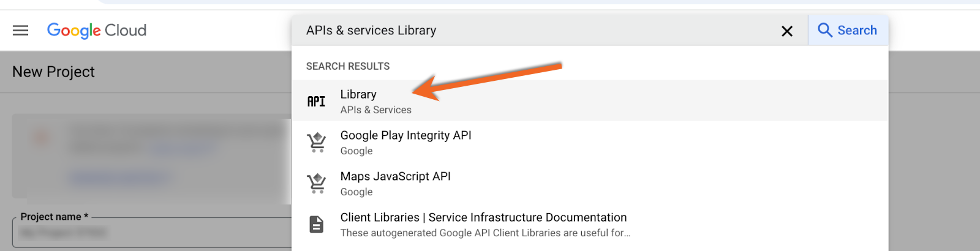Click the Search button label
Screen dimensions: 980x251
click(857, 31)
